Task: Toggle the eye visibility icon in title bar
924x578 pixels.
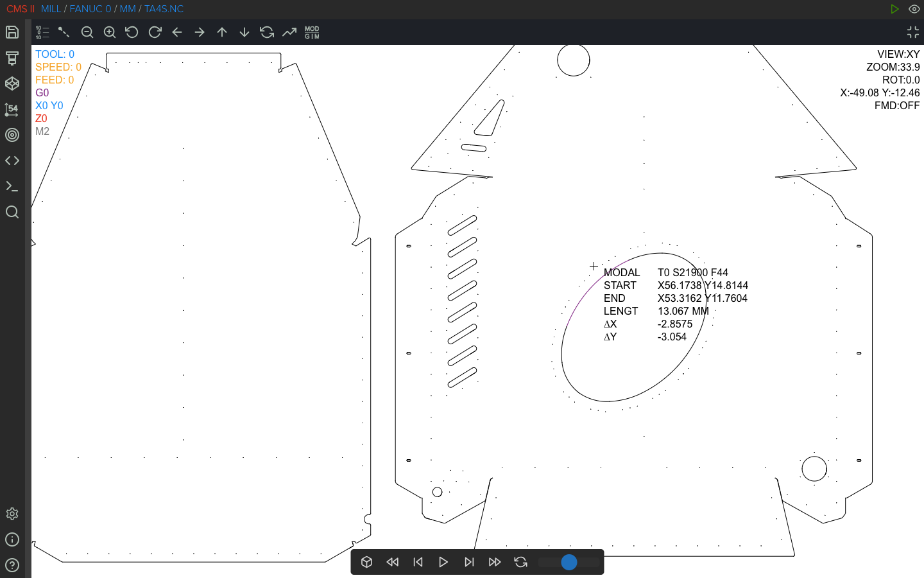Action: [x=914, y=9]
